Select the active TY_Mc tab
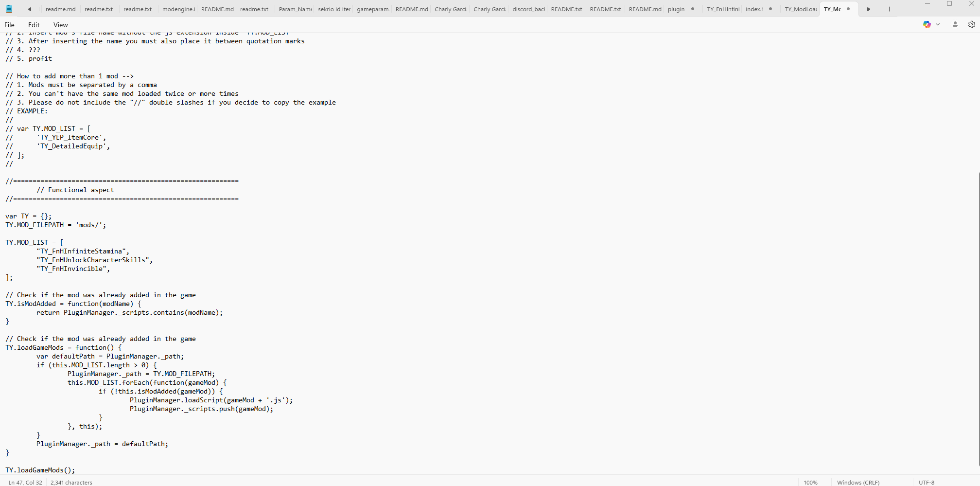Screen dimensions: 980x486 tap(832, 9)
